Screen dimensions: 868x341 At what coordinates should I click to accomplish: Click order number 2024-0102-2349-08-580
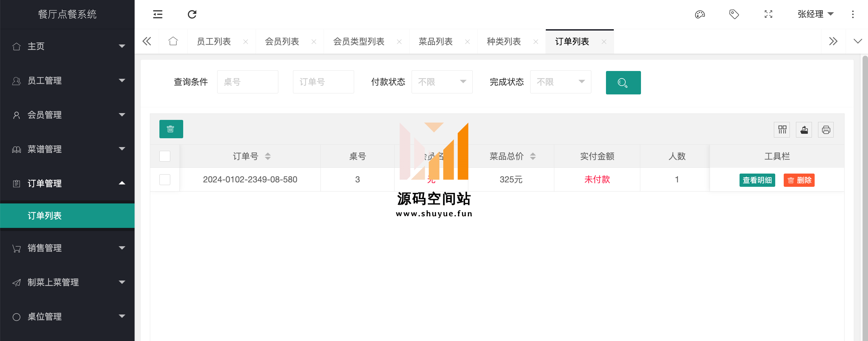click(250, 179)
